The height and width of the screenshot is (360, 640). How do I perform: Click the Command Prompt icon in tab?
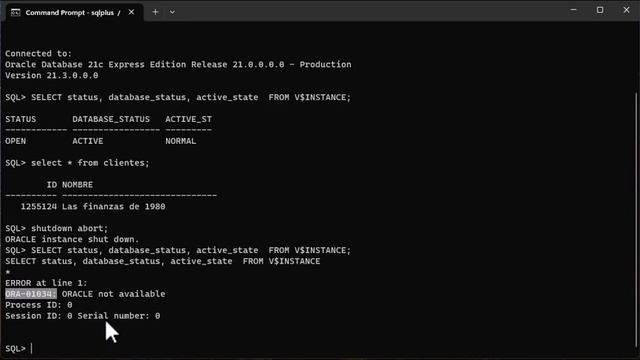[x=16, y=13]
